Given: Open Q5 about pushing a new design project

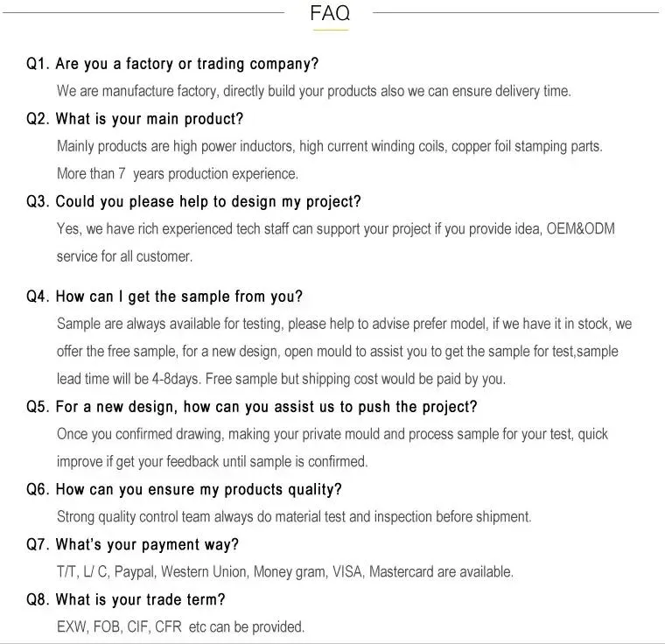Looking at the screenshot, I should click(x=252, y=407).
